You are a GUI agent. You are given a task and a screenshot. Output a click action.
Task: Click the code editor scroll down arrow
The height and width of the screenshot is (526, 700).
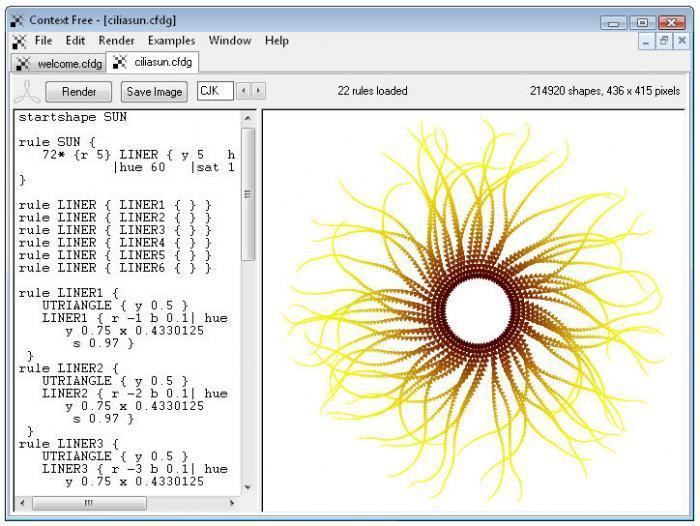point(248,488)
